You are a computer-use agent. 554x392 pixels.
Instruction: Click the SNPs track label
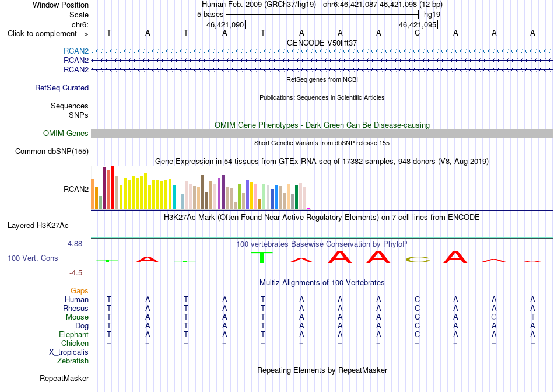pyautogui.click(x=79, y=115)
